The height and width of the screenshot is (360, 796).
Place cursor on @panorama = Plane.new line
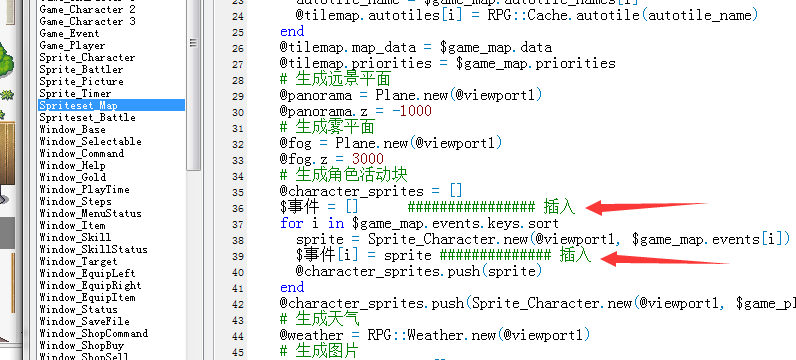coord(411,95)
